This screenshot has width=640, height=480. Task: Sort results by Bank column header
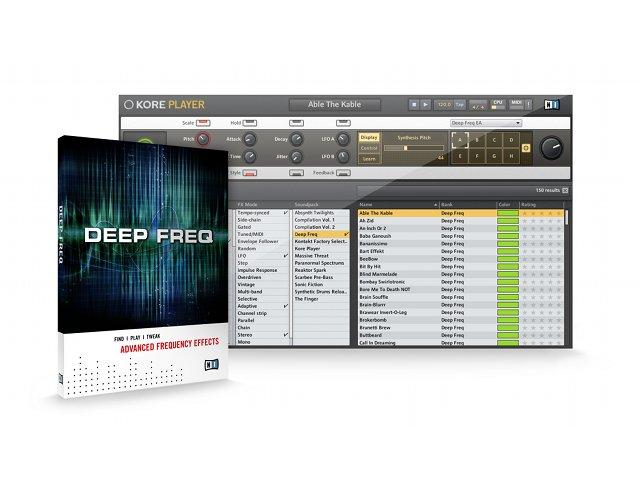(468, 204)
